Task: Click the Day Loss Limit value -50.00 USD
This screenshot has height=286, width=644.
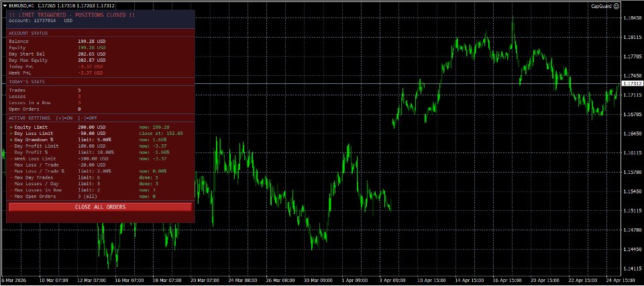Action: (x=92, y=134)
